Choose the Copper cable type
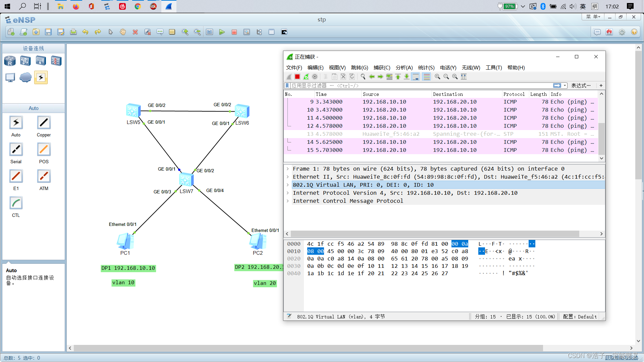Screen dimensions: 644x362 pyautogui.click(x=44, y=123)
